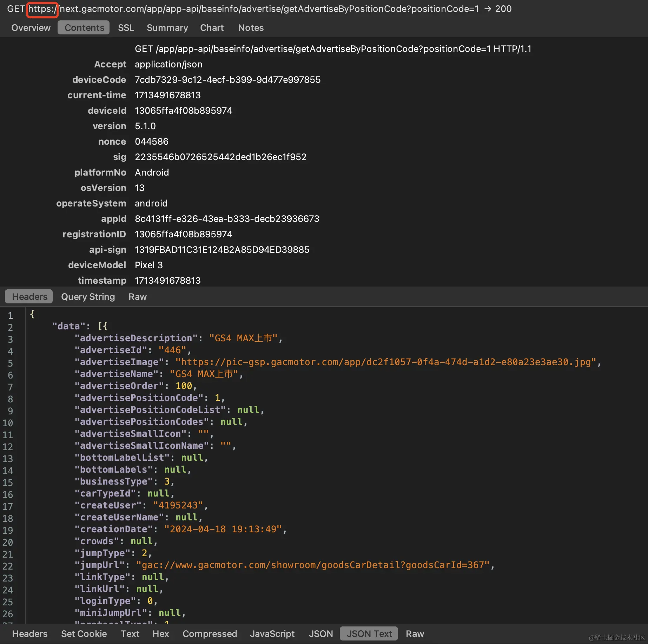Click the timestamp header name
Screen dimensions: 648x644
pyautogui.click(x=102, y=281)
